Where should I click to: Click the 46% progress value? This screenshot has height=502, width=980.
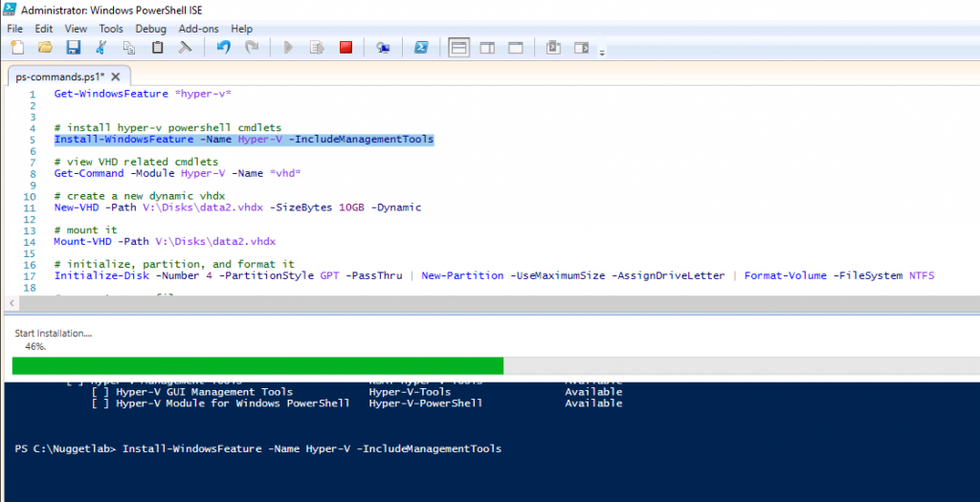tap(35, 346)
